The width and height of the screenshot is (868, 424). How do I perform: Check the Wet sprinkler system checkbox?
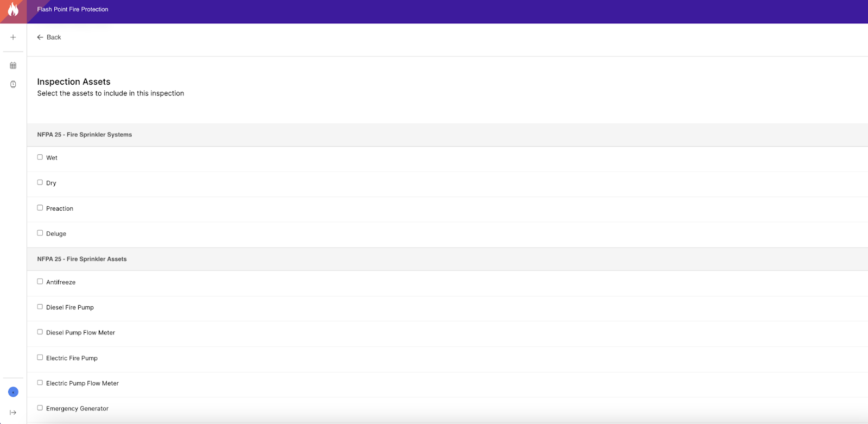(x=40, y=157)
